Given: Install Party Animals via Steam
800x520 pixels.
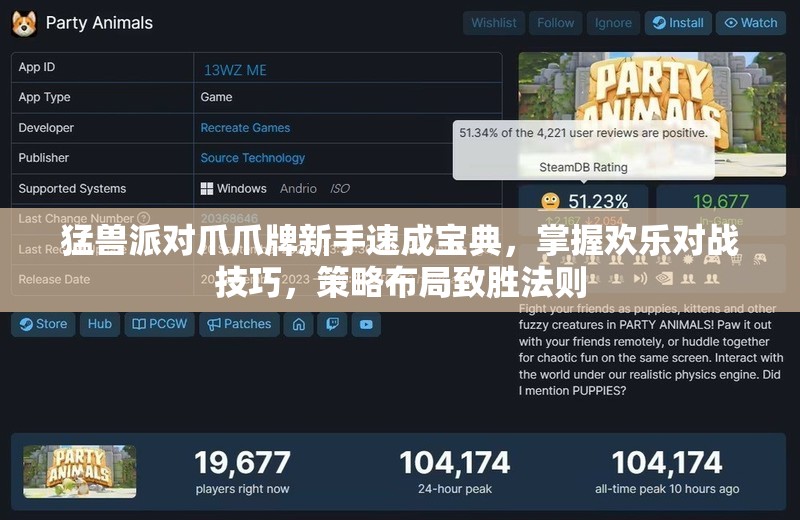Looking at the screenshot, I should 678,23.
